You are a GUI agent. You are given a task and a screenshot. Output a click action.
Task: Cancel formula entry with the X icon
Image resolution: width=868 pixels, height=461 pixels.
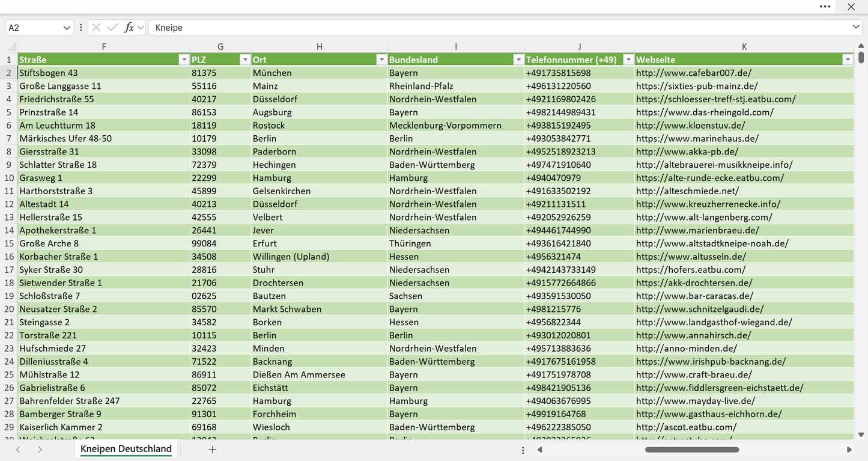(96, 28)
